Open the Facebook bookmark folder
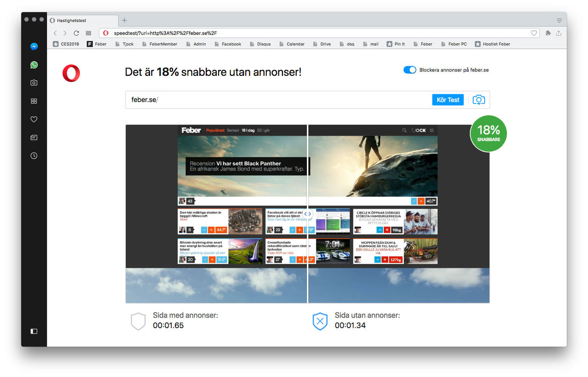 coord(227,44)
